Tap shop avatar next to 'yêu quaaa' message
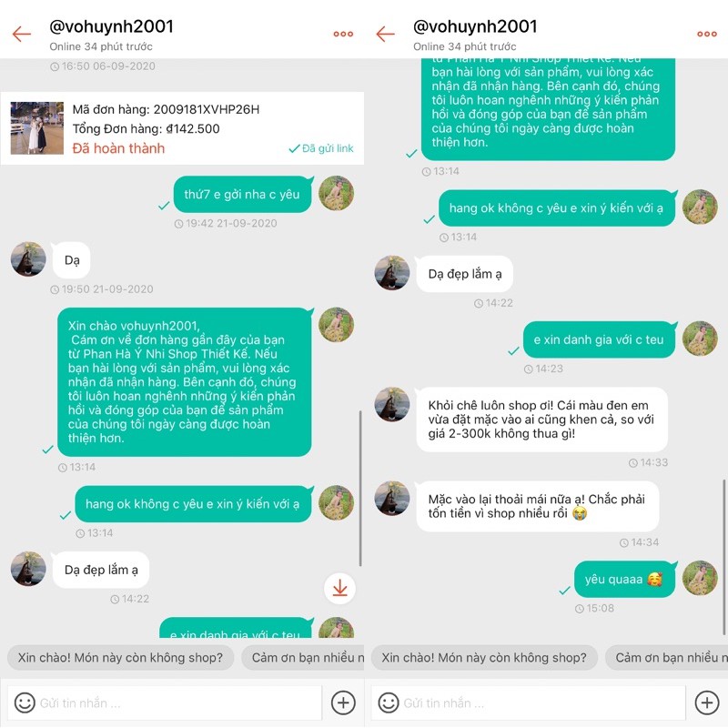This screenshot has height=728, width=728. click(x=700, y=578)
